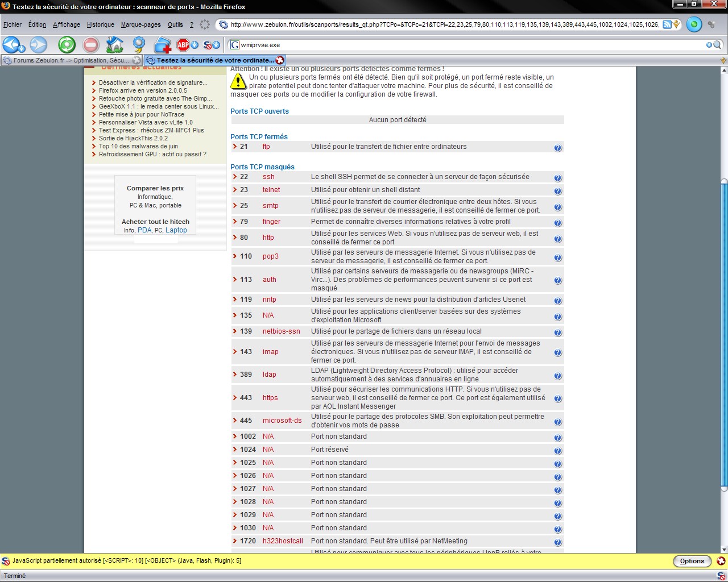Open the NoScript toolbar button dropdown arrow
This screenshot has width=728, height=582.
217,45
